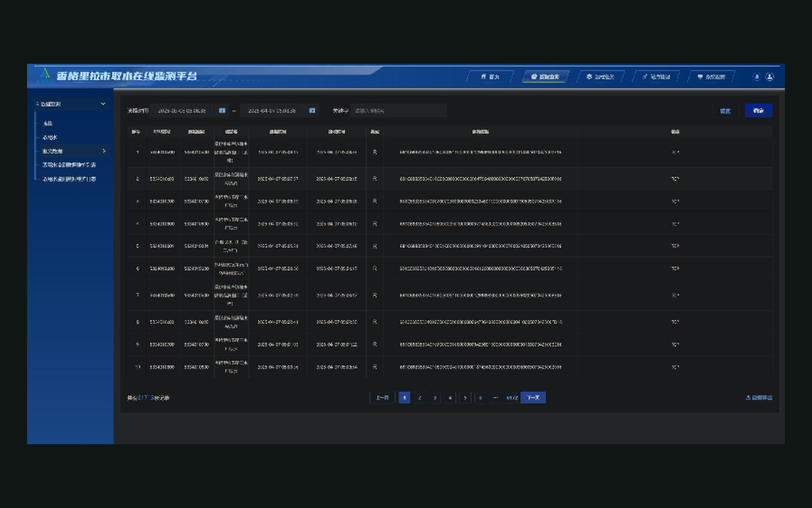
Task: Click the start date-time input field
Action: click(182, 111)
